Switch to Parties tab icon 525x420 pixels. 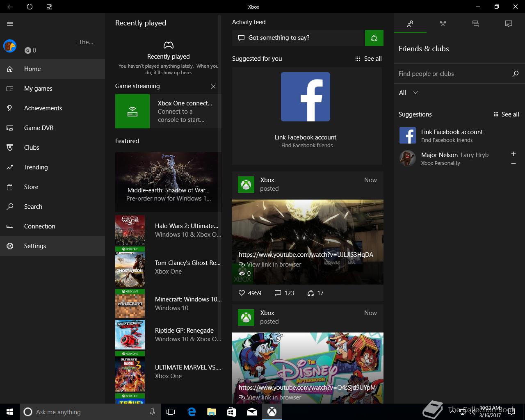443,24
